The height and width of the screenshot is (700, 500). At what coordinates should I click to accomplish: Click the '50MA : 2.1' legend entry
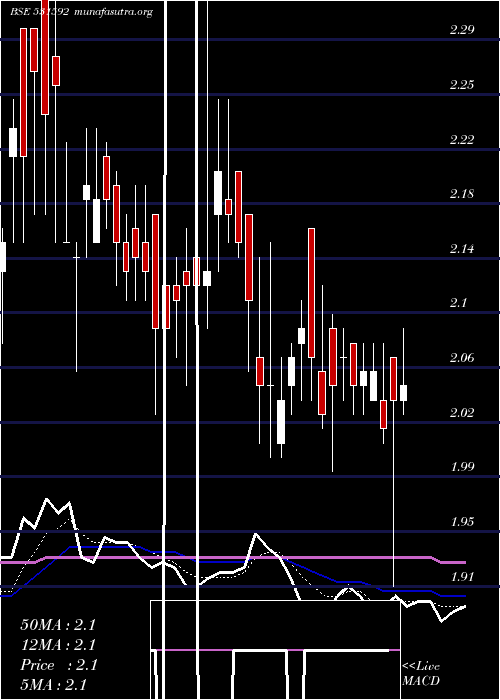(58, 625)
